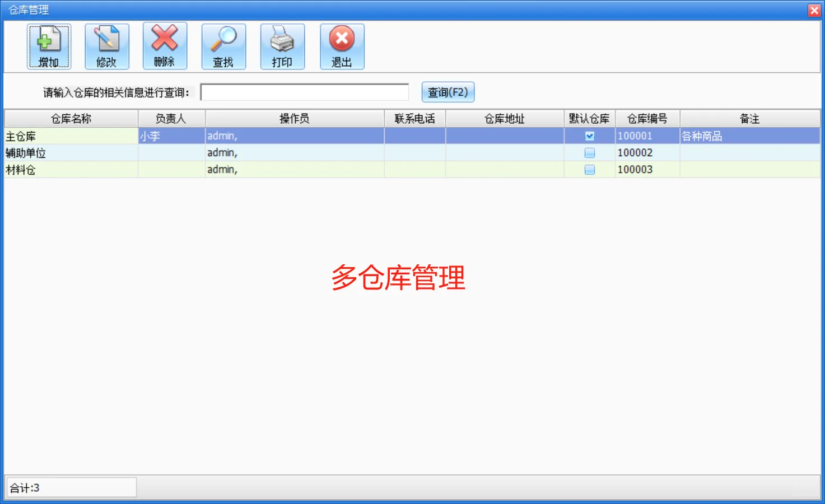The height and width of the screenshot is (504, 825).
Task: Click the 修改 (Modify) toolbar icon
Action: click(x=106, y=46)
